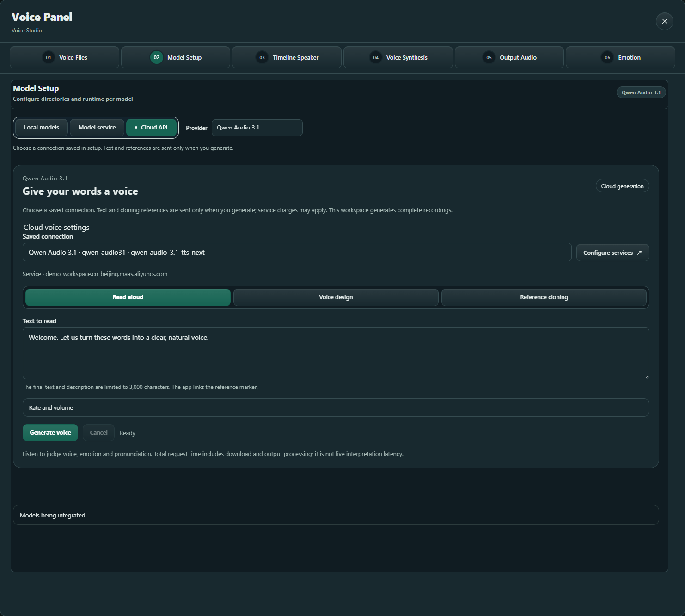Select the Local models mode

[x=42, y=128]
